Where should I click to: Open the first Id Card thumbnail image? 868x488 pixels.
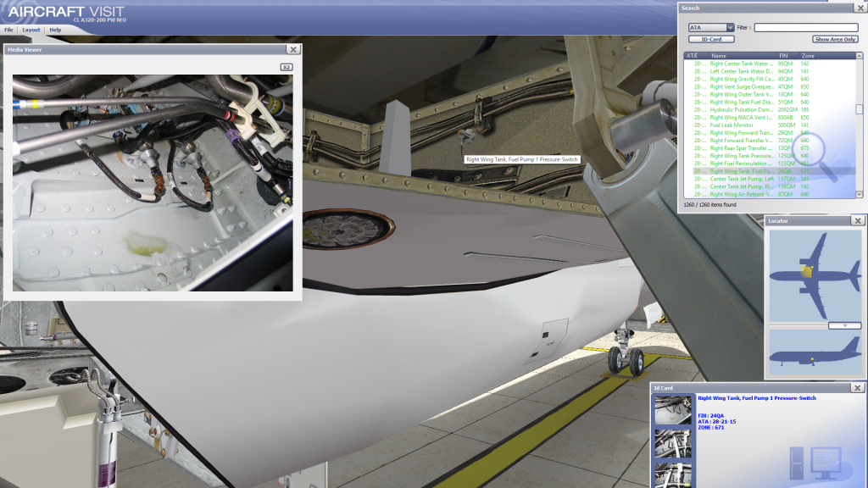[672, 409]
